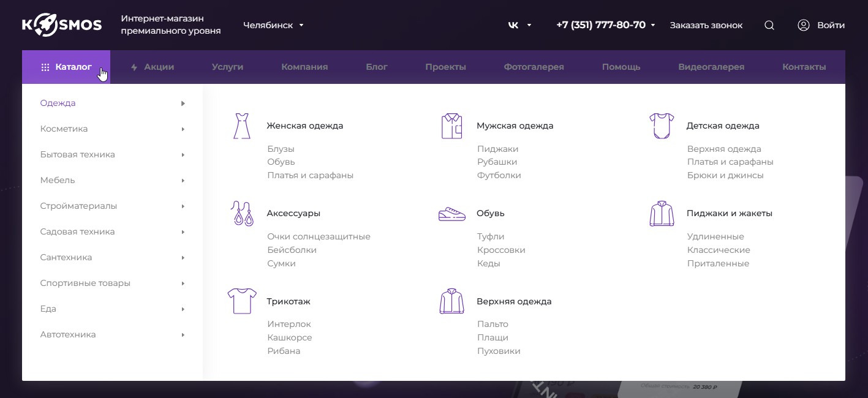The image size is (868, 398).
Task: Expand the Мебель category arrow
Action: point(183,181)
